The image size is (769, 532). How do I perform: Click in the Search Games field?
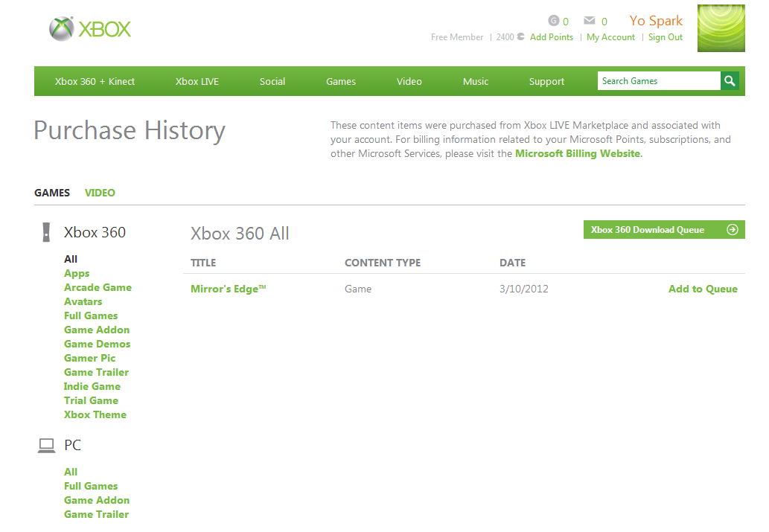(659, 81)
